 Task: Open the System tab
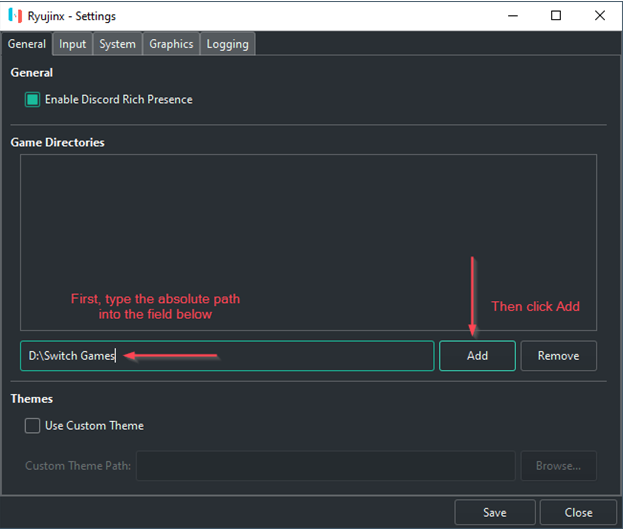coord(117,44)
